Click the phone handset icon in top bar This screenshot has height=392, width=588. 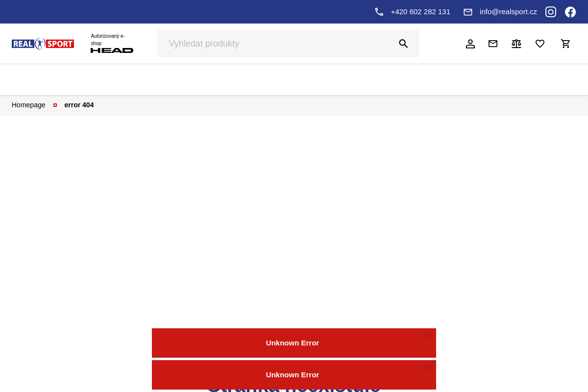pyautogui.click(x=379, y=12)
